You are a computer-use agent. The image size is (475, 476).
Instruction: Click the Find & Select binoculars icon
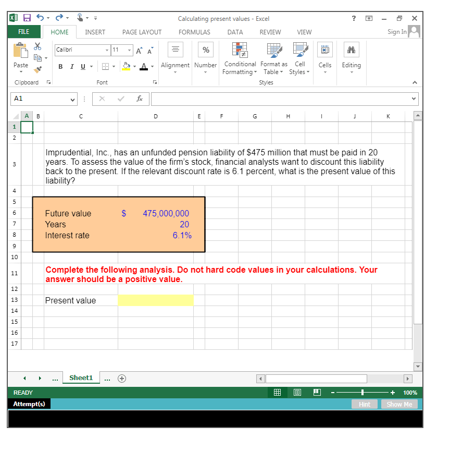[x=351, y=50]
